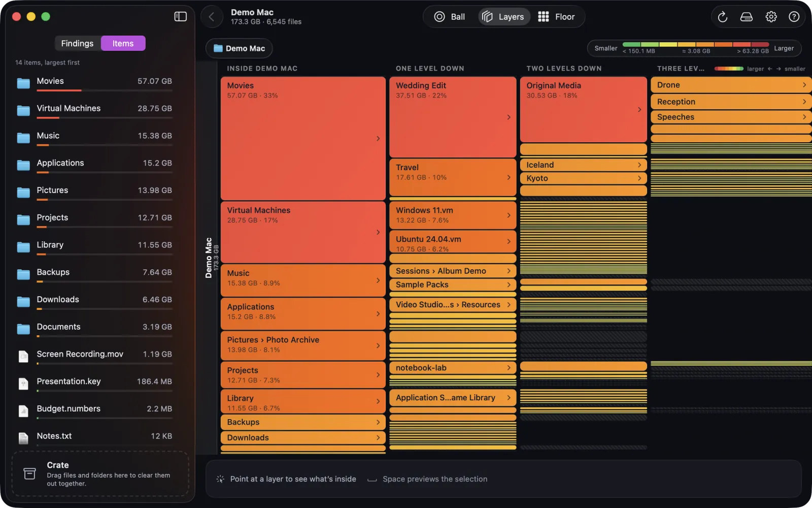Select the Documents row showing 3.19 GB

[x=94, y=329]
